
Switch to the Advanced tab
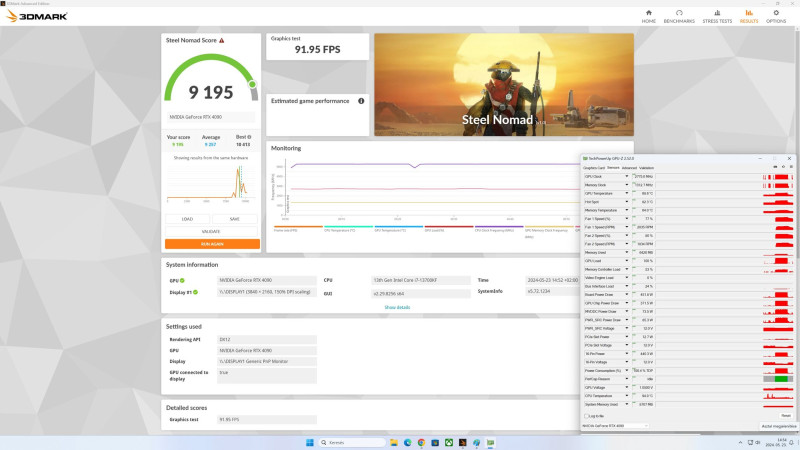629,167
